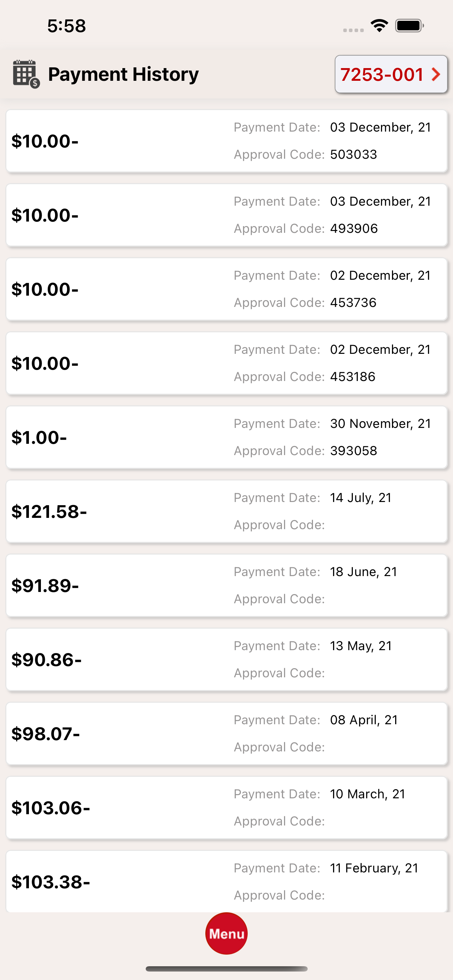
Task: Select the payment with approval code 493906
Action: 226,215
